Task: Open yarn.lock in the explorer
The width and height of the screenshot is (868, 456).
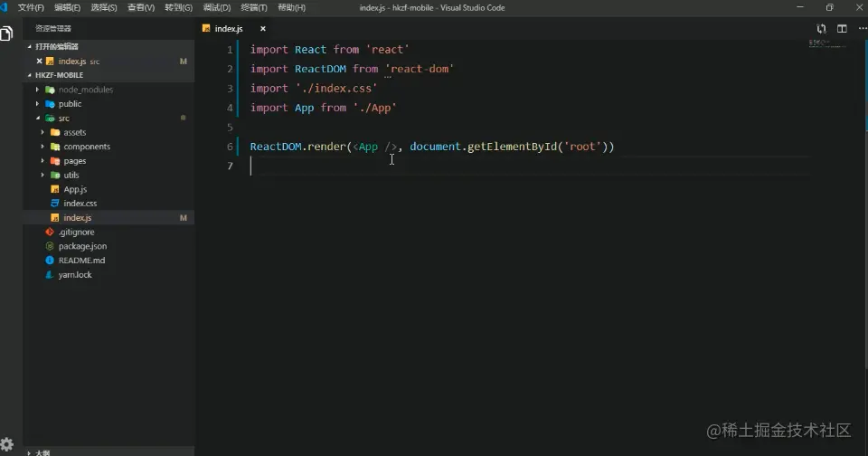Action: pyautogui.click(x=75, y=275)
